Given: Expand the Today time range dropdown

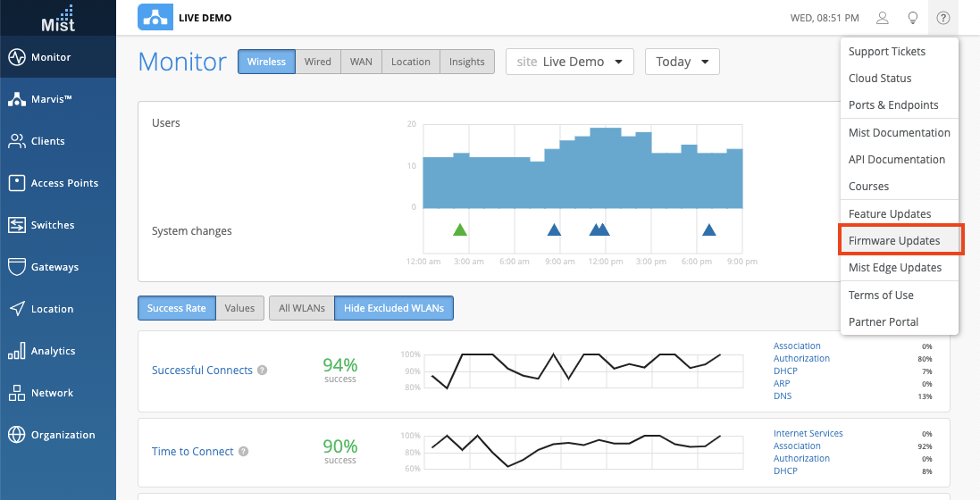Looking at the screenshot, I should click(682, 62).
